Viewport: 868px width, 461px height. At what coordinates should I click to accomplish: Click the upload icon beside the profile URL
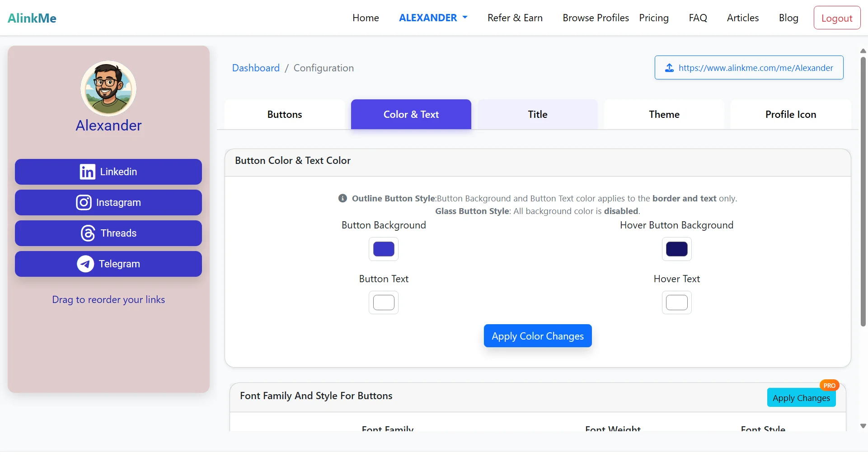click(670, 68)
